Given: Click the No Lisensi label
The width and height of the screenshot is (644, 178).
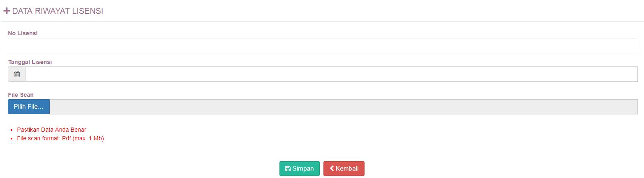Looking at the screenshot, I should (23, 33).
